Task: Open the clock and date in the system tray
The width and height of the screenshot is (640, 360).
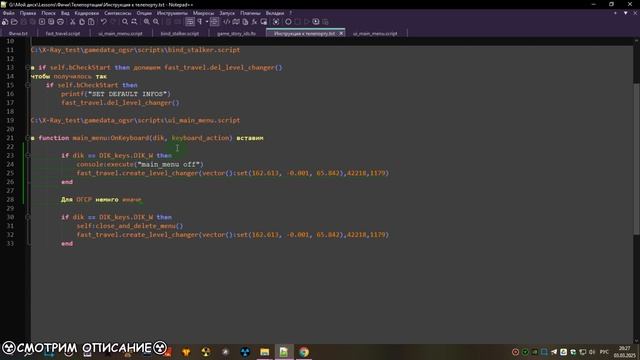Action: click(x=624, y=352)
